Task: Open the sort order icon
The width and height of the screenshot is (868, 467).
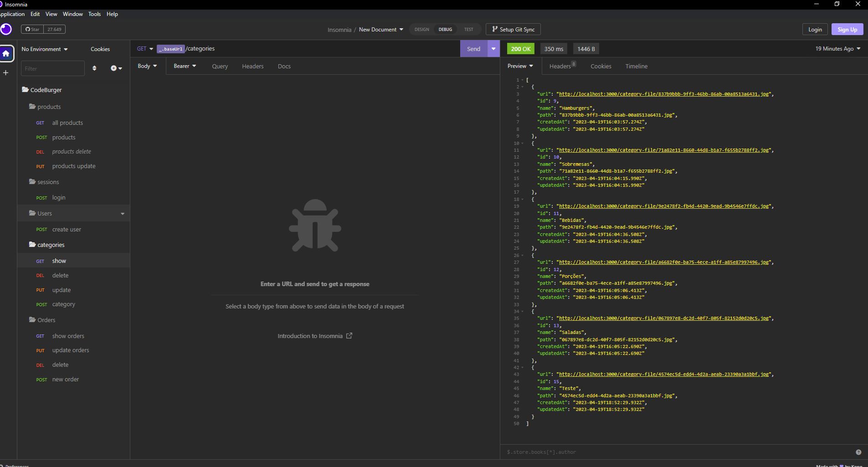Action: (x=94, y=68)
